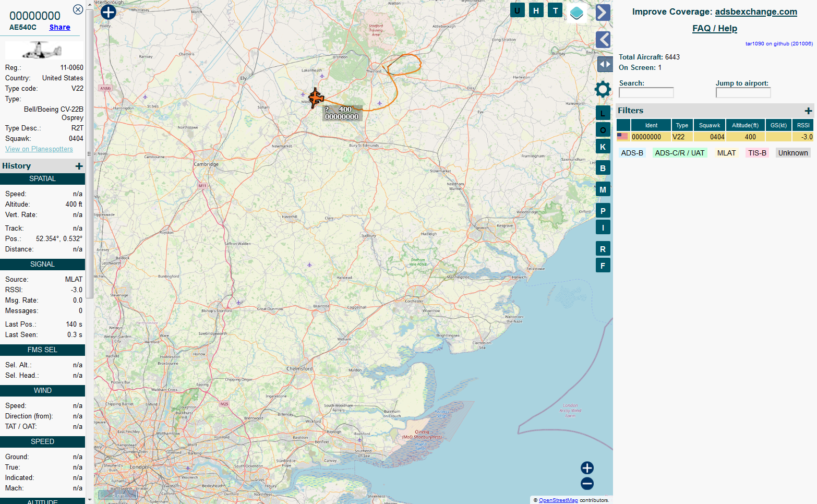Toggle the B map option button
This screenshot has width=817, height=504.
point(603,168)
